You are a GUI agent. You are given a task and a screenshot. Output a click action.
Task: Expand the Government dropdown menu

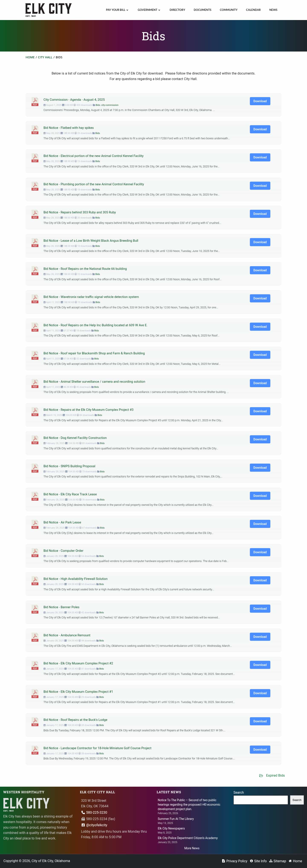(x=149, y=10)
